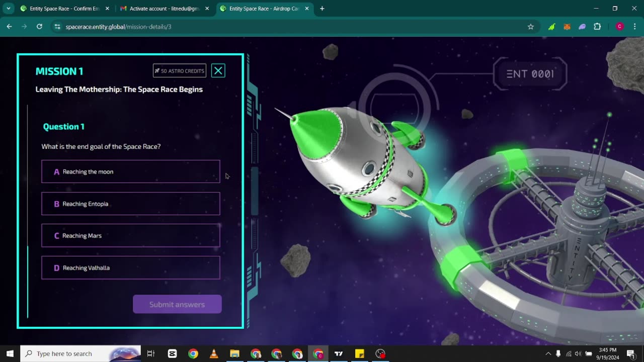Click the battery tray icon
644x362 pixels.
point(588,353)
